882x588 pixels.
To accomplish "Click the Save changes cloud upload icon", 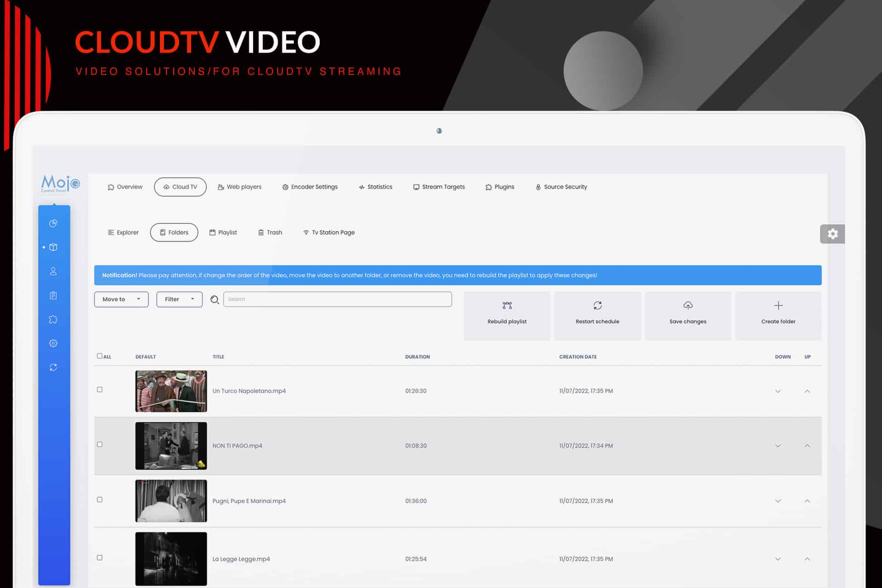I will pyautogui.click(x=688, y=305).
